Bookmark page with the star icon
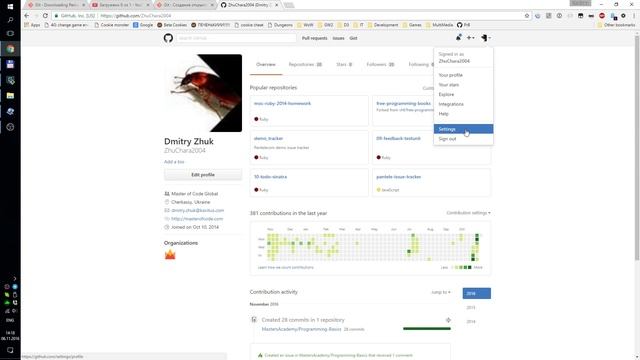The image size is (640, 360). (x=527, y=16)
